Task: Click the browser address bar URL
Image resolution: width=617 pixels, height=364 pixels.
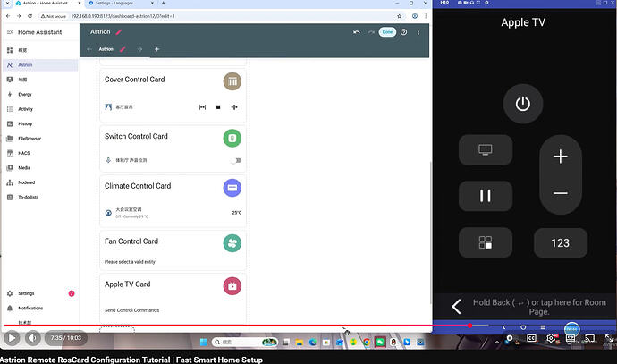Action: 123,16
